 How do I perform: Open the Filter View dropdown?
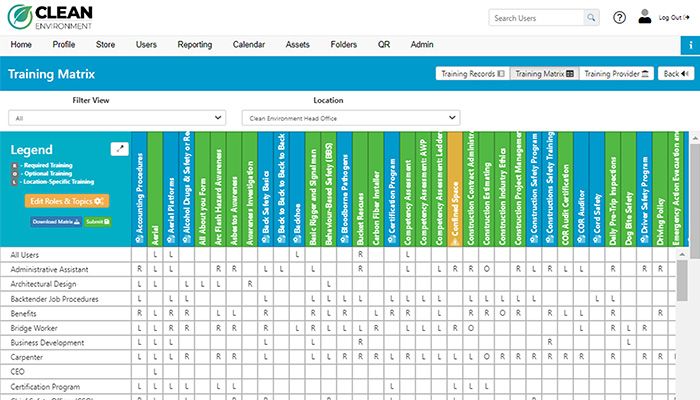[x=117, y=118]
